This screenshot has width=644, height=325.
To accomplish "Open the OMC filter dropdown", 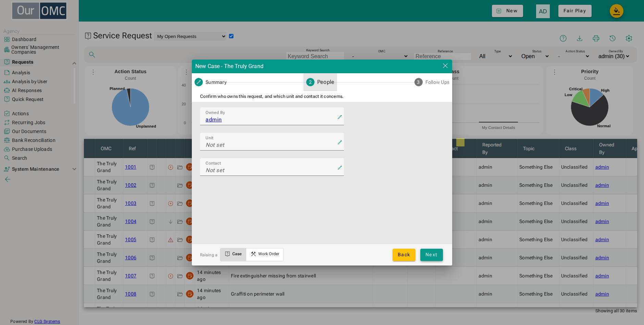I will coord(380,56).
